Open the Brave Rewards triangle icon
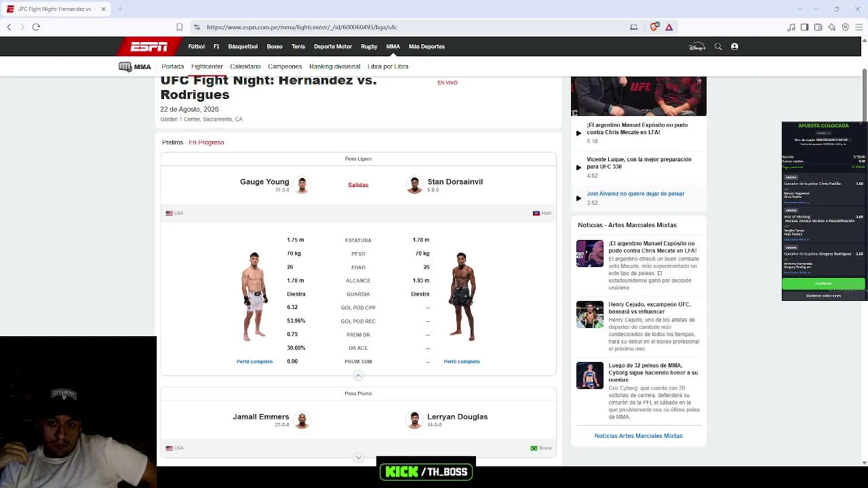Image resolution: width=868 pixels, height=488 pixels. [x=669, y=27]
